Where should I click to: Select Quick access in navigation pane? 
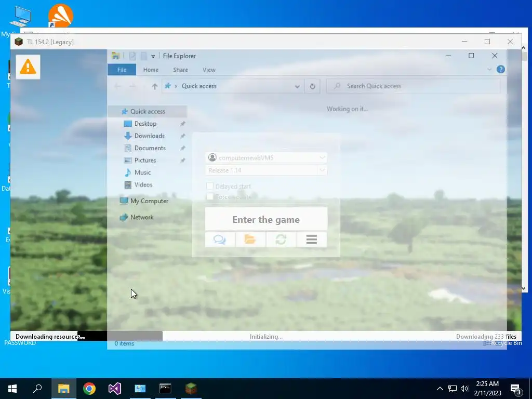[x=148, y=111]
